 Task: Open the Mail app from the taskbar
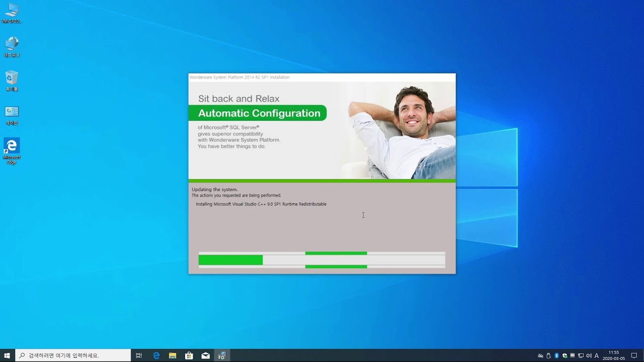tap(206, 355)
